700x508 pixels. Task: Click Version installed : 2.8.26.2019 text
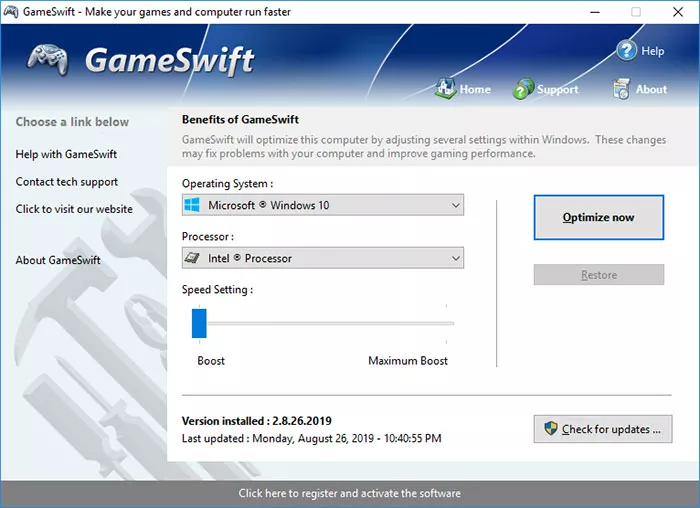[257, 421]
